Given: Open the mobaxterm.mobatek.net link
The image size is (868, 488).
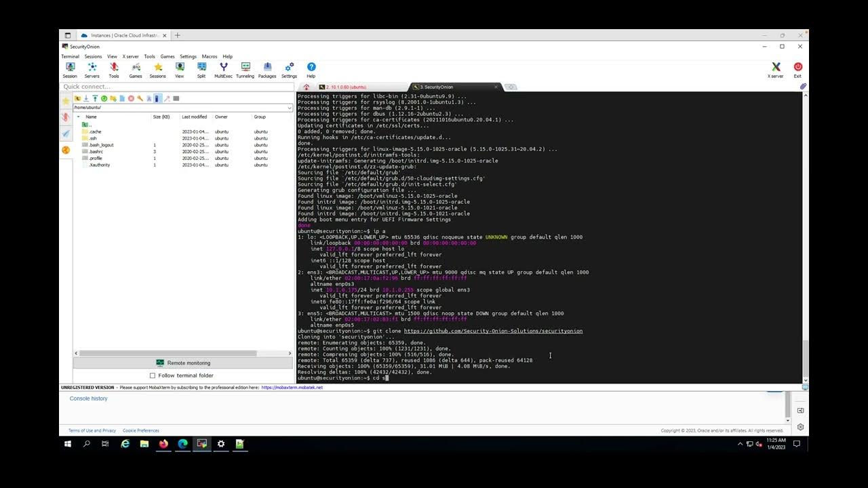Looking at the screenshot, I should coord(292,388).
